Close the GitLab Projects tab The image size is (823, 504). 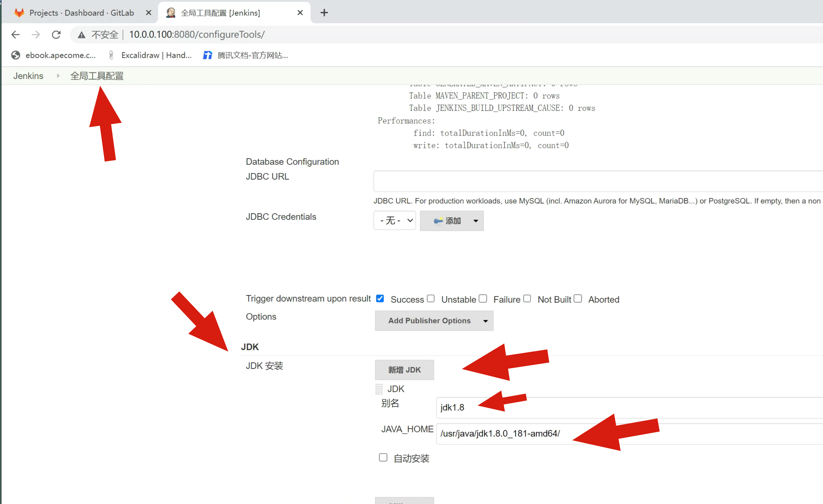point(149,13)
